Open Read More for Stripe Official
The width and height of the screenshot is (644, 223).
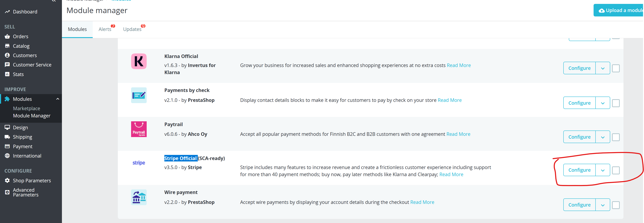pyautogui.click(x=451, y=175)
